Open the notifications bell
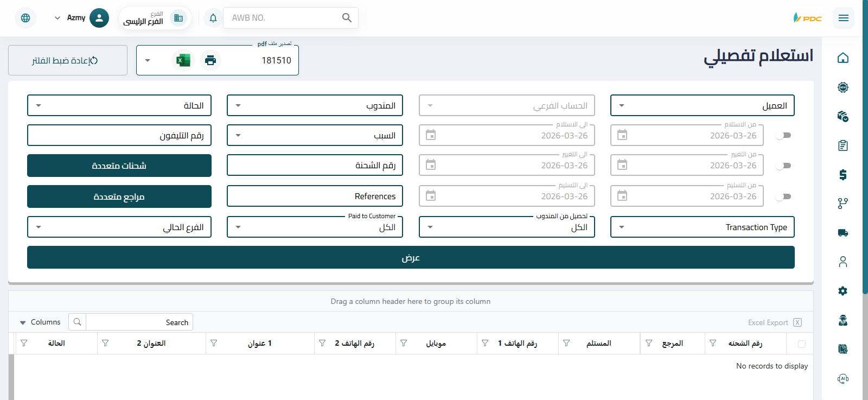The height and width of the screenshot is (400, 868). tap(213, 18)
